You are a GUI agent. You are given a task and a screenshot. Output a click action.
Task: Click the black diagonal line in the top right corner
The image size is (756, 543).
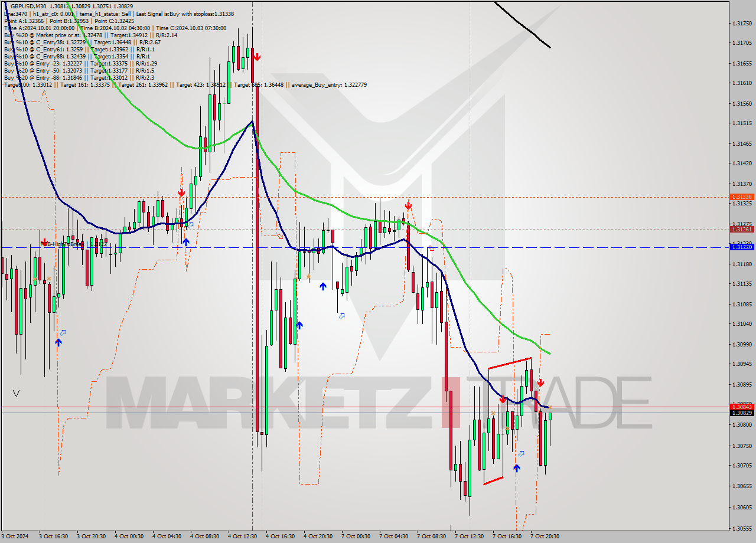coord(522,24)
